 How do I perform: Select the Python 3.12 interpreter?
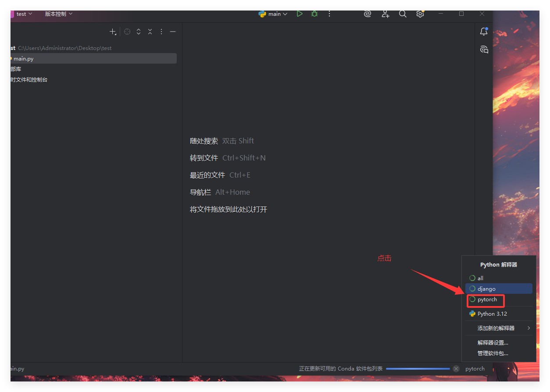(499, 314)
